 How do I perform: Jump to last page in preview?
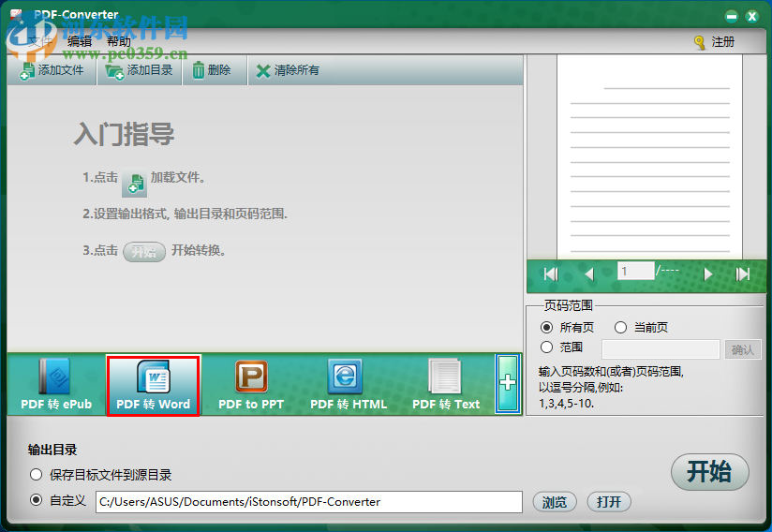(742, 273)
